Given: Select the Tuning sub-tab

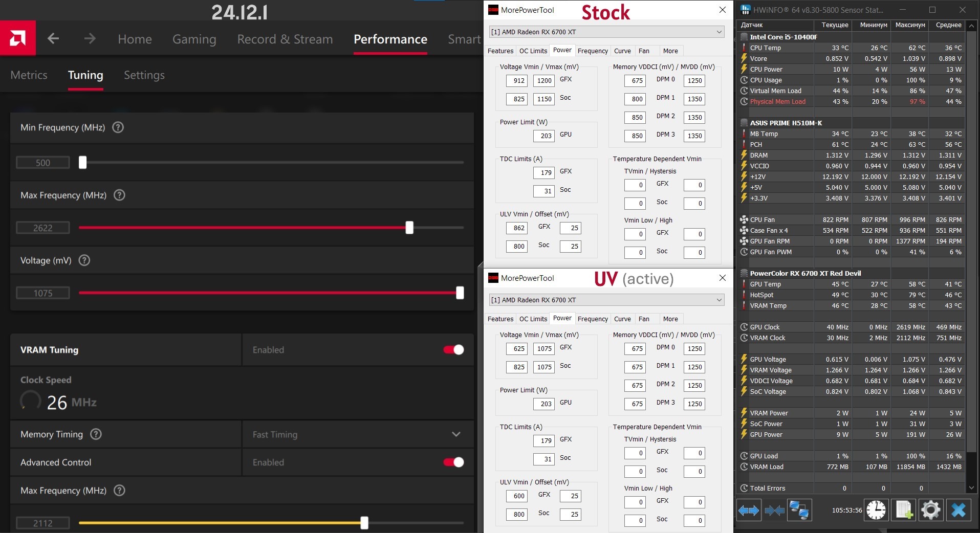Looking at the screenshot, I should pyautogui.click(x=85, y=75).
